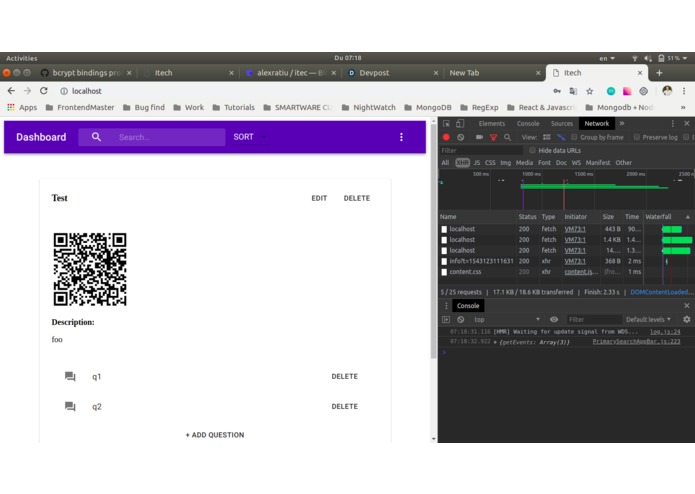The width and height of the screenshot is (695, 494).
Task: Click the search magnifier icon in Dashboard bar
Action: coord(96,137)
